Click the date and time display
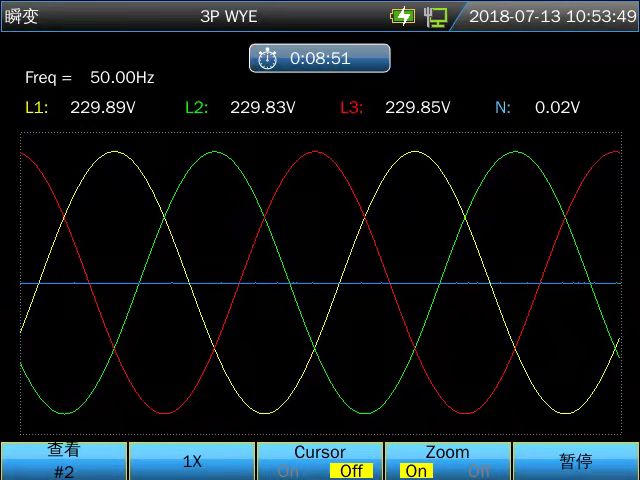This screenshot has height=480, width=640. 547,16
